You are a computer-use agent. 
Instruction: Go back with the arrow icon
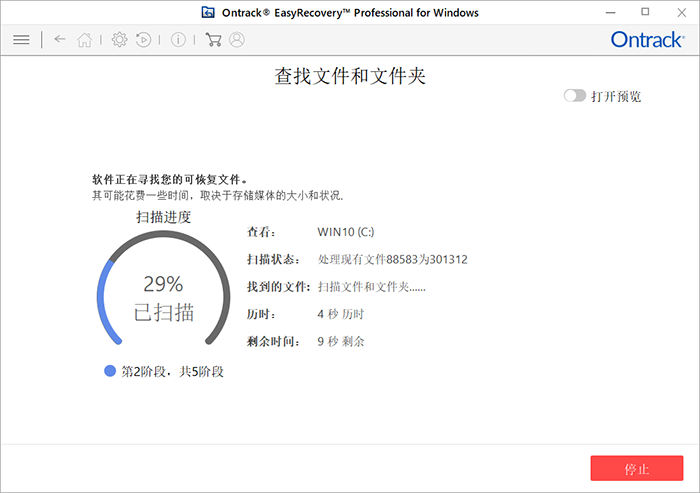[x=60, y=39]
